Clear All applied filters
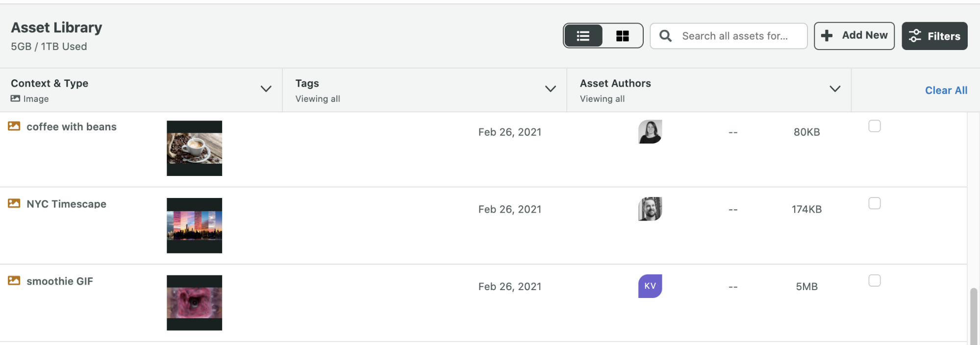This screenshot has width=980, height=345. coord(946,90)
